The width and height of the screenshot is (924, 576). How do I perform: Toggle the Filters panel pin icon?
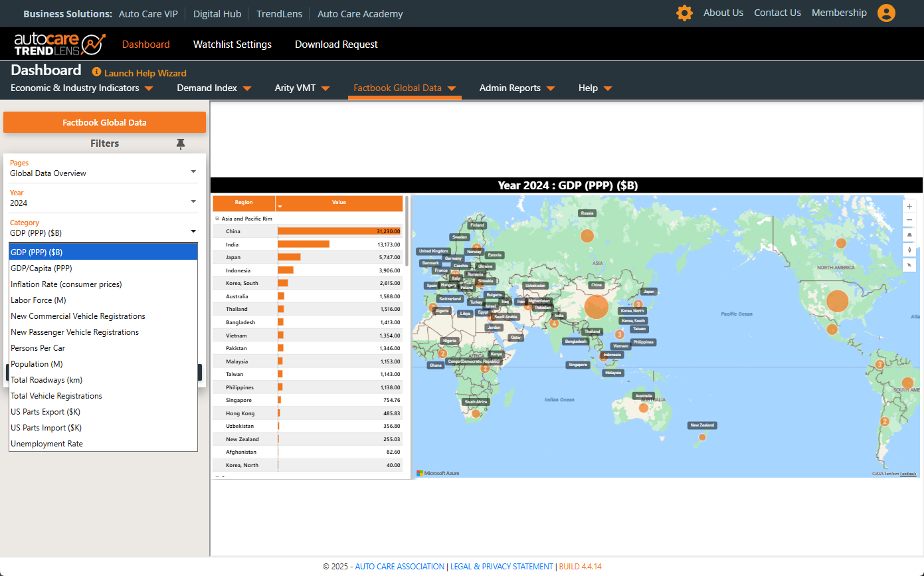(x=181, y=144)
